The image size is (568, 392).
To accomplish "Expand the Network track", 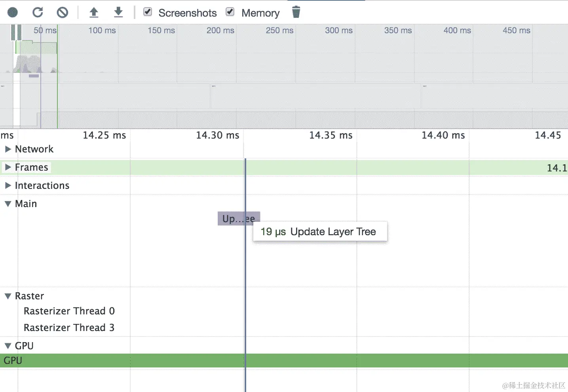I will click(x=8, y=149).
